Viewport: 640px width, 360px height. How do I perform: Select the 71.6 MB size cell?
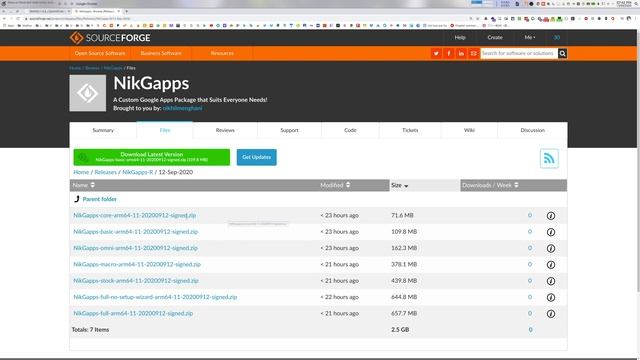(x=402, y=215)
